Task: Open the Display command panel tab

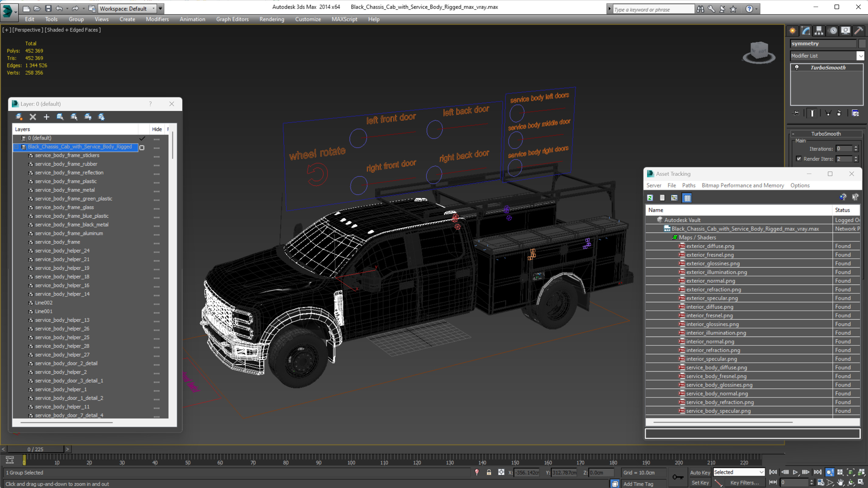Action: (846, 31)
